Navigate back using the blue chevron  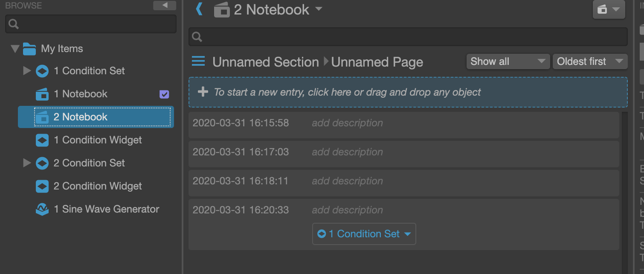coord(200,9)
